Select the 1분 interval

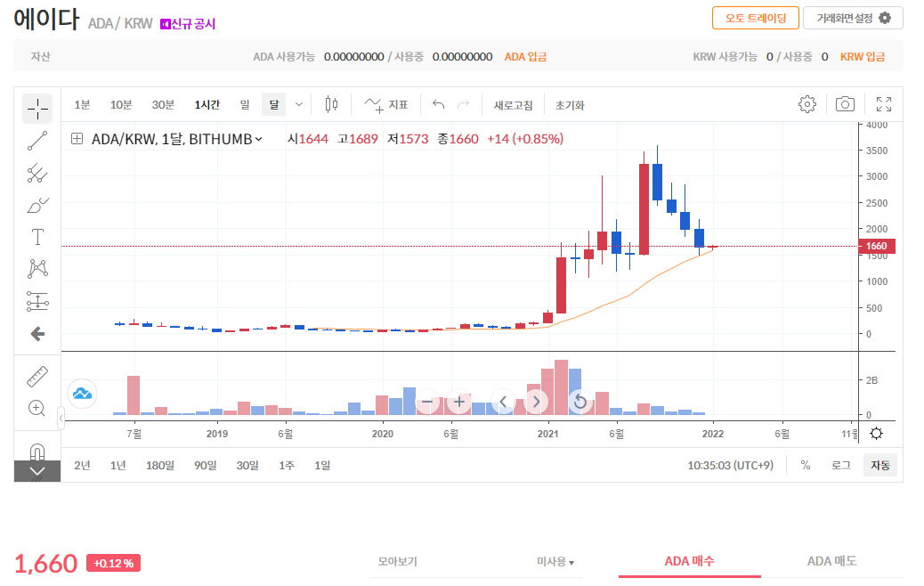tap(82, 105)
